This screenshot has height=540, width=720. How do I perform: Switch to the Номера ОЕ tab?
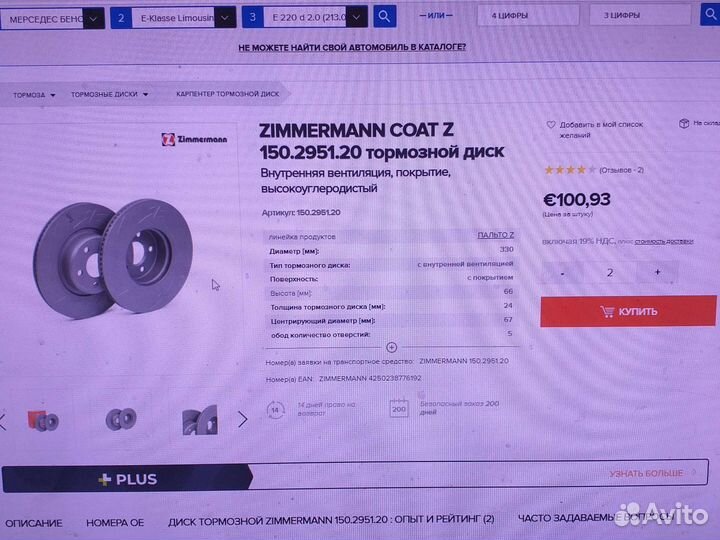(x=115, y=523)
